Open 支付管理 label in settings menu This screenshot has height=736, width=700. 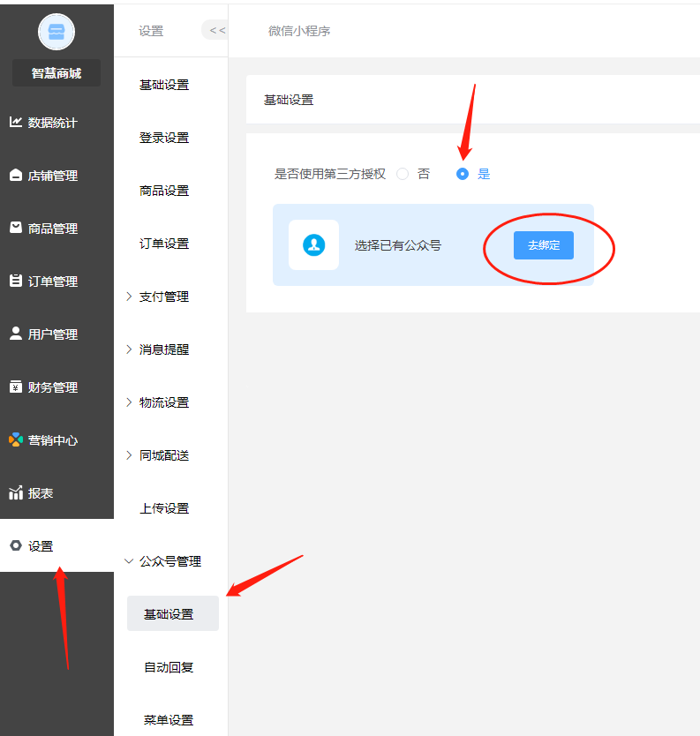tap(164, 297)
